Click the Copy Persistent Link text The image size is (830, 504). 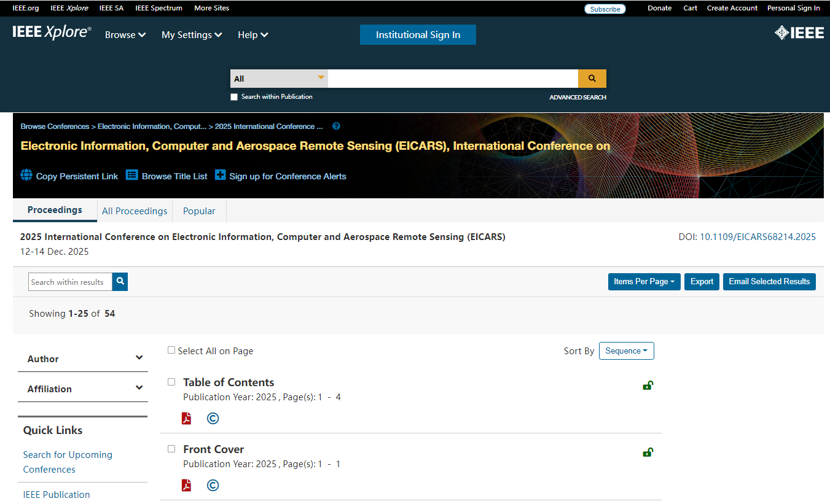[77, 176]
